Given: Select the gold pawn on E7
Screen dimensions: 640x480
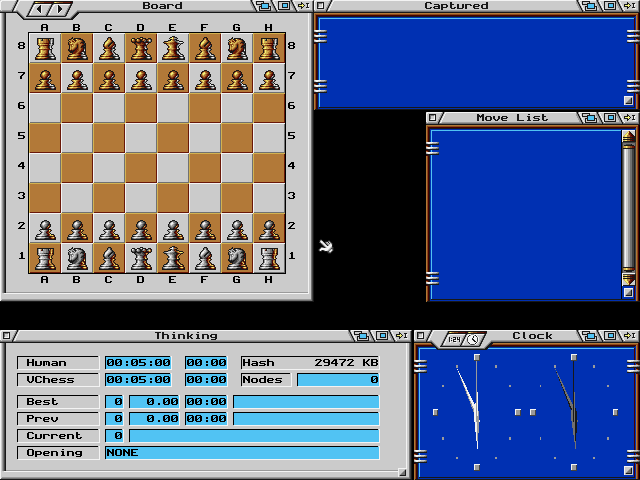Looking at the screenshot, I should (x=173, y=78).
